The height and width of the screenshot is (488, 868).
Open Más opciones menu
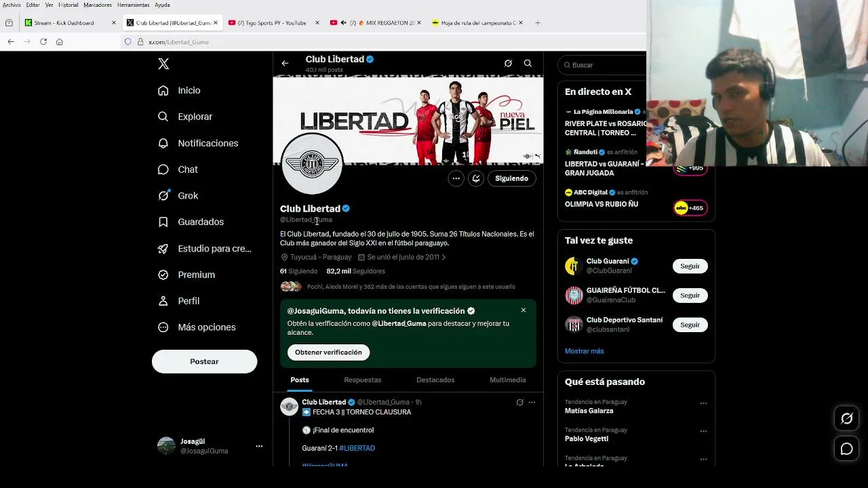(197, 327)
